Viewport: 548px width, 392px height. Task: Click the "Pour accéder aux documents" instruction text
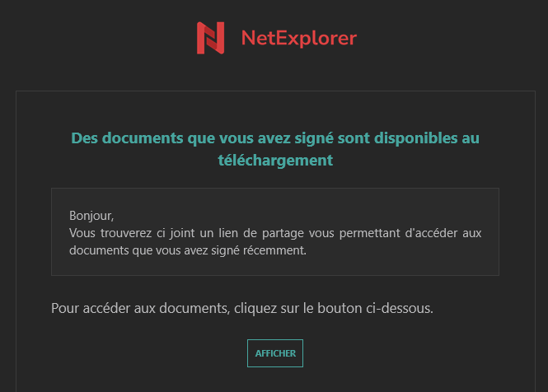click(x=242, y=309)
